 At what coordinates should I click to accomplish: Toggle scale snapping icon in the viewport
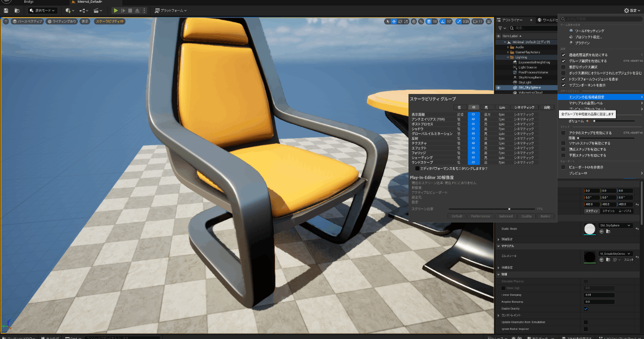click(459, 21)
